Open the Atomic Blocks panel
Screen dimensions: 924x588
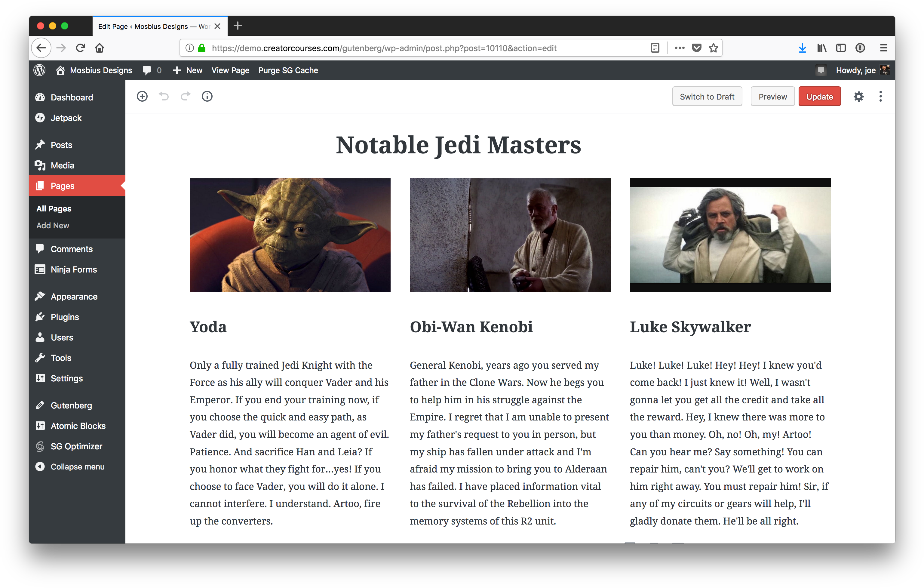tap(78, 426)
